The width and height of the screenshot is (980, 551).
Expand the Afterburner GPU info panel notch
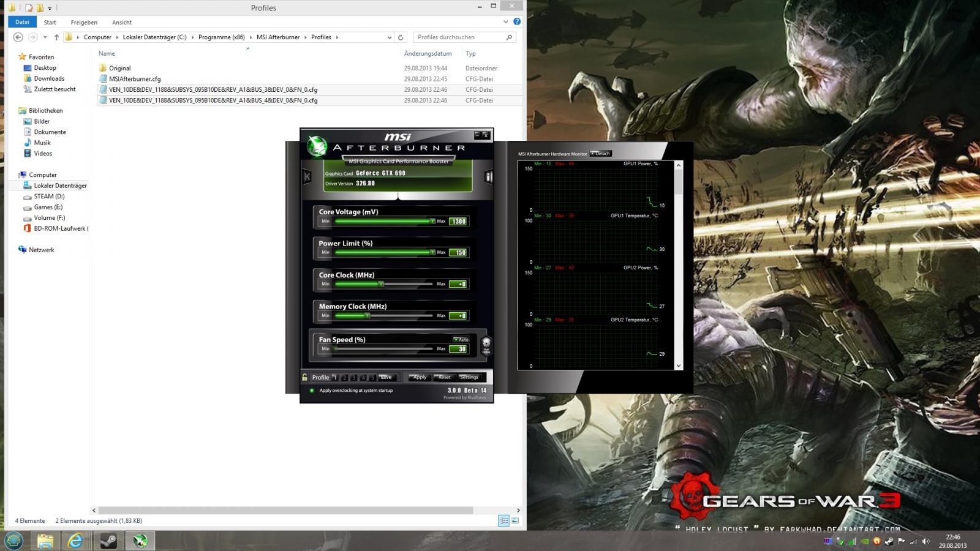coord(399,197)
